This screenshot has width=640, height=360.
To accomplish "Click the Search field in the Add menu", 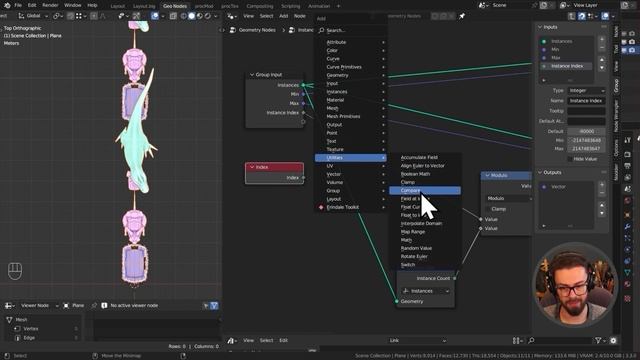I will pyautogui.click(x=351, y=30).
